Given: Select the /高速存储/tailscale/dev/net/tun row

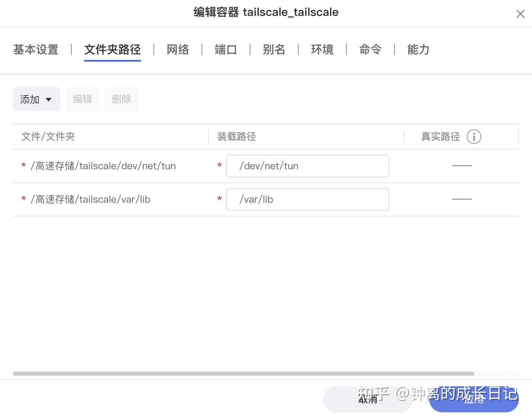Looking at the screenshot, I should pyautogui.click(x=103, y=166).
